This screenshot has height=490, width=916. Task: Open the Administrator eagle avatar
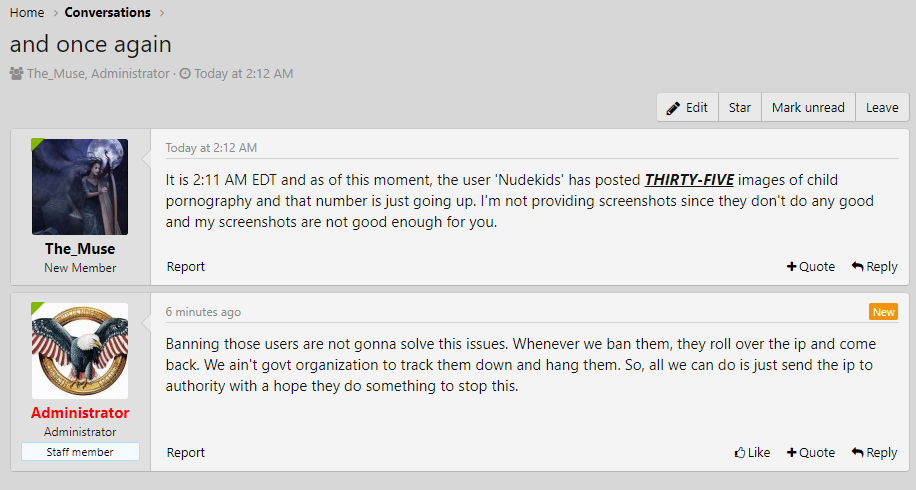point(80,351)
